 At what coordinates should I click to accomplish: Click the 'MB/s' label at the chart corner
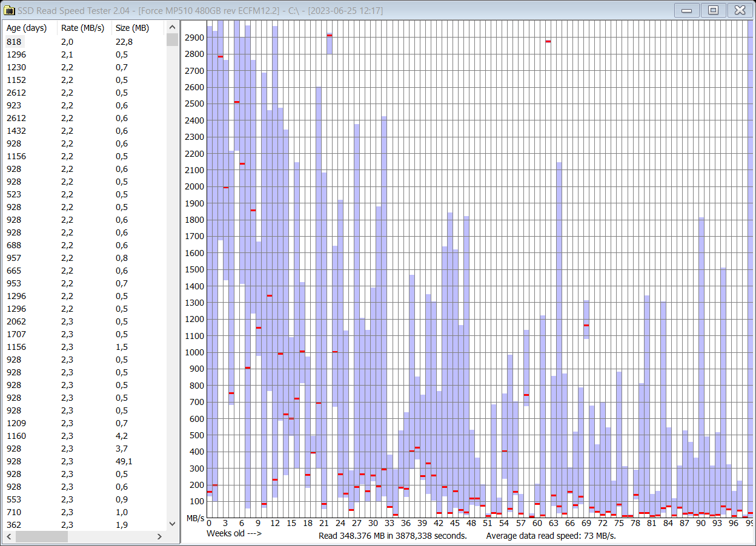pyautogui.click(x=195, y=518)
